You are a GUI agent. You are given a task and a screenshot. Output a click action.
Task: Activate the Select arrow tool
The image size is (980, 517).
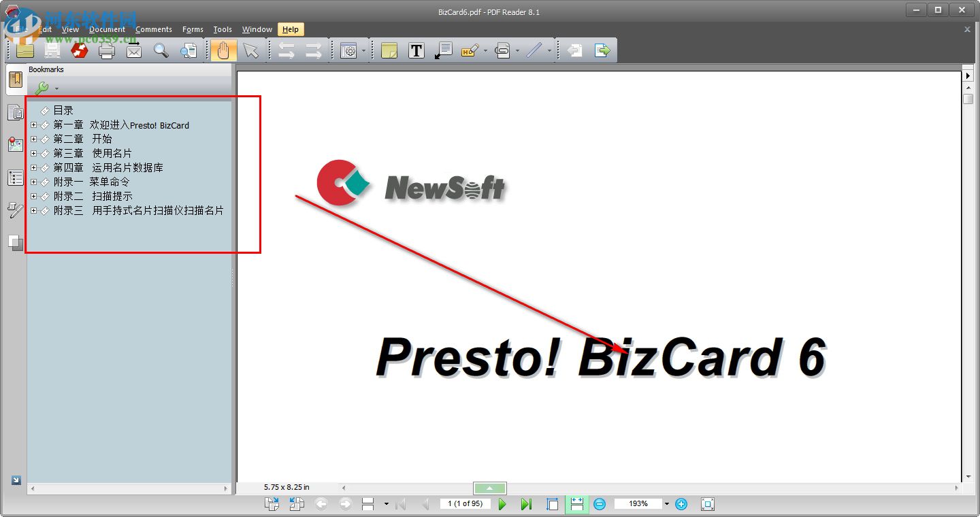[x=251, y=50]
